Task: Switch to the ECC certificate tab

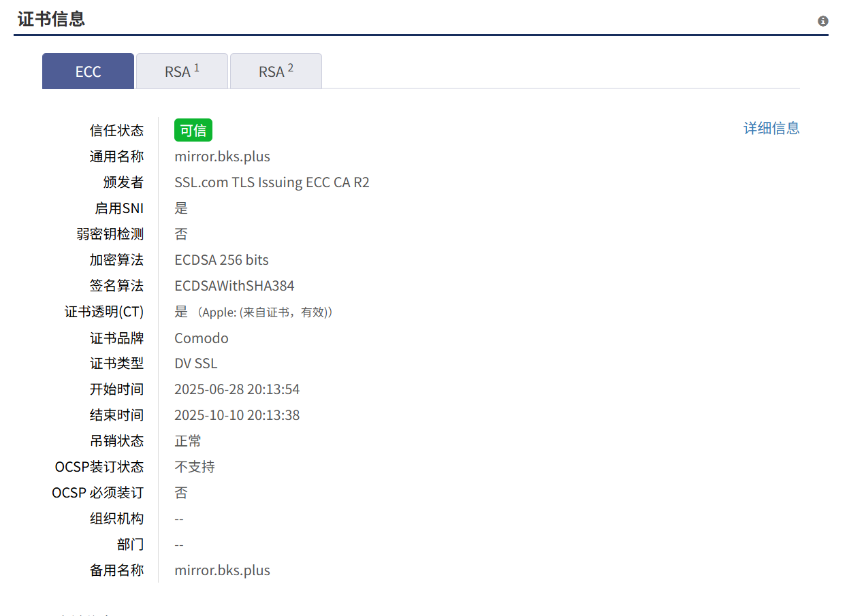Action: click(x=88, y=71)
